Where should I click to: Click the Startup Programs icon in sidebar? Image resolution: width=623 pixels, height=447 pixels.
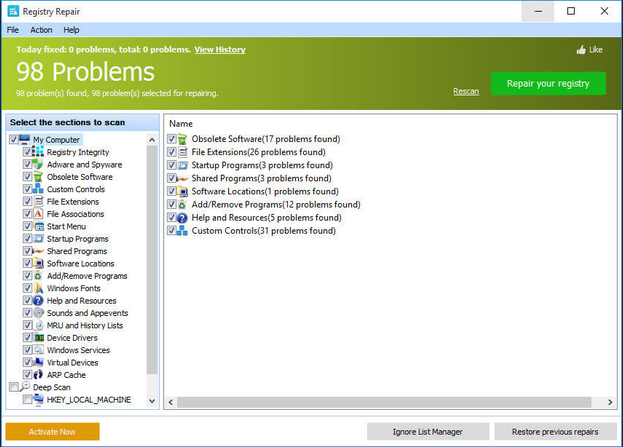coord(38,238)
